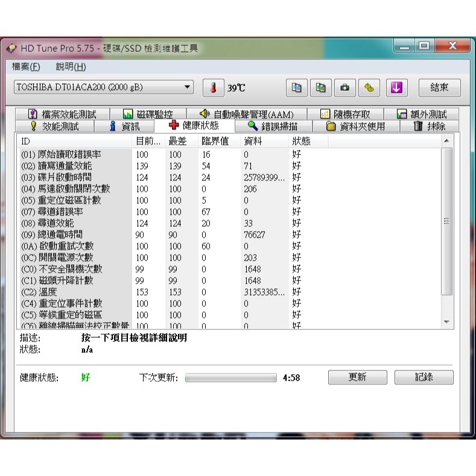Image resolution: width=476 pixels, height=476 pixels.
Task: Click data value 76627 in power-on hours row
Action: click(255, 235)
